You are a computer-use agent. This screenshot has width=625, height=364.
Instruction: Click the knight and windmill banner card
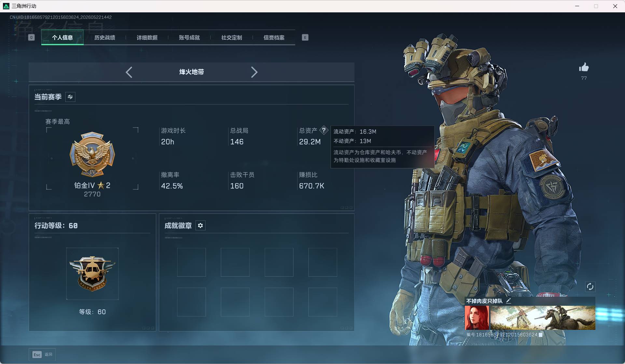(x=543, y=318)
